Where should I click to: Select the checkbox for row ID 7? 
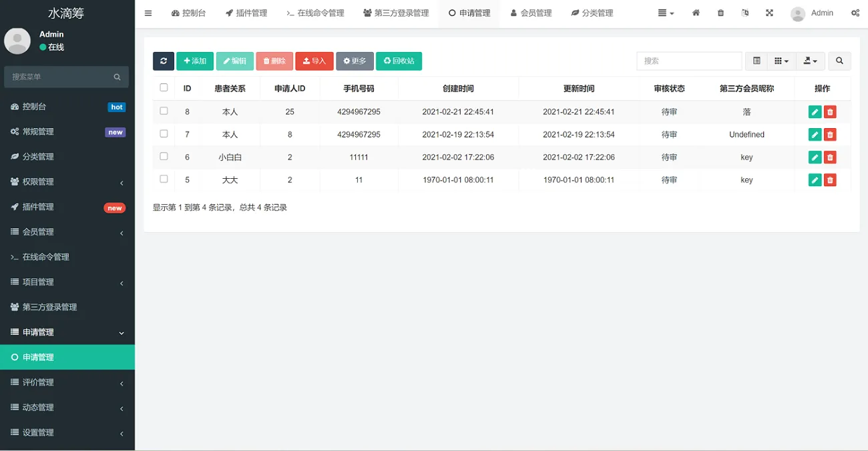pos(164,134)
